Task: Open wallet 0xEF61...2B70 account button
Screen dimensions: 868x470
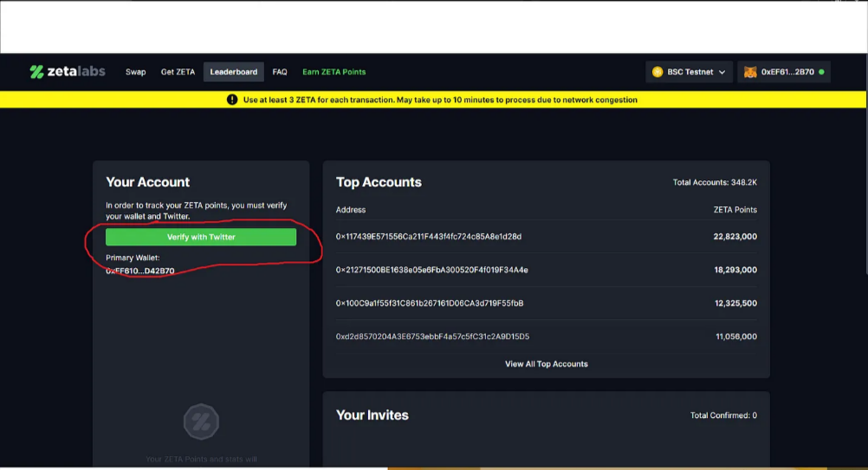Action: click(784, 72)
